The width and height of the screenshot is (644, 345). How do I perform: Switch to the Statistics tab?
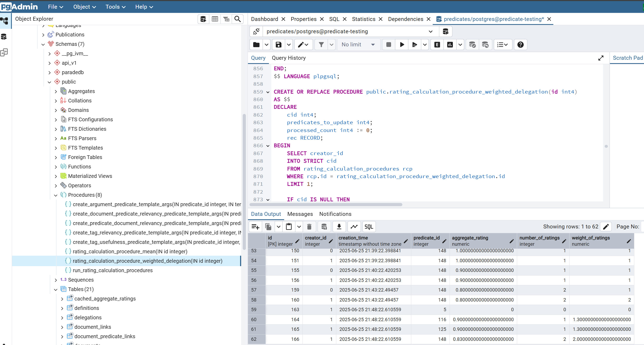(x=364, y=19)
